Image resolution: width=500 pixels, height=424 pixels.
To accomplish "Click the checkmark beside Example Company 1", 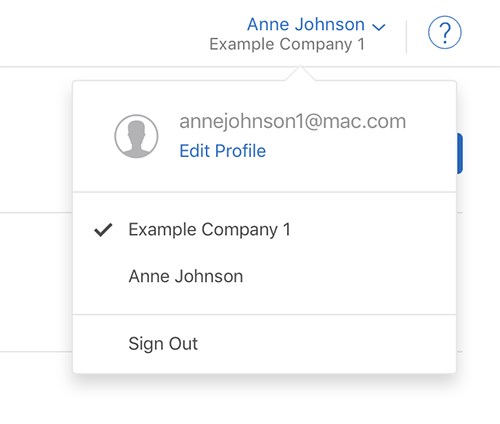I will point(103,230).
